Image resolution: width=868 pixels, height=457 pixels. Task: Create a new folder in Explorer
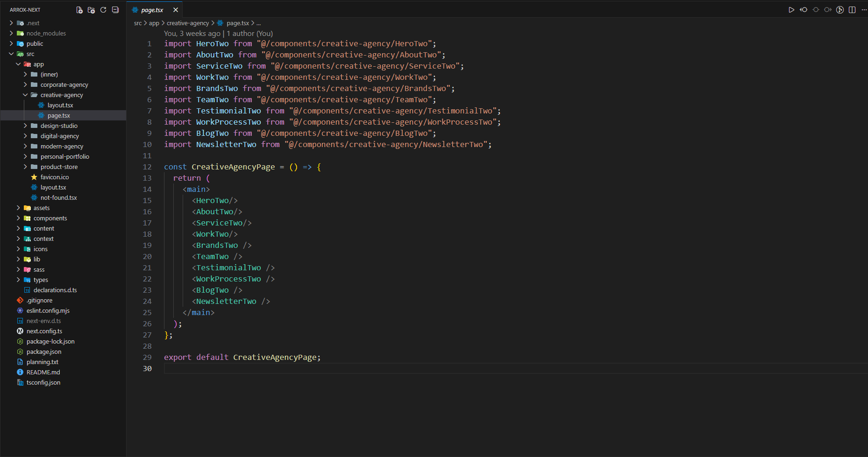coord(91,10)
